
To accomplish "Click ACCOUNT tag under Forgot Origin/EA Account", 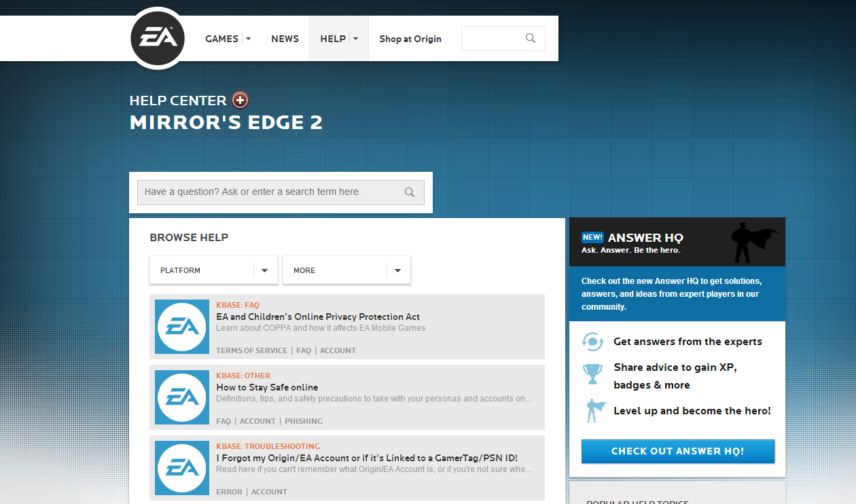I will point(269,492).
